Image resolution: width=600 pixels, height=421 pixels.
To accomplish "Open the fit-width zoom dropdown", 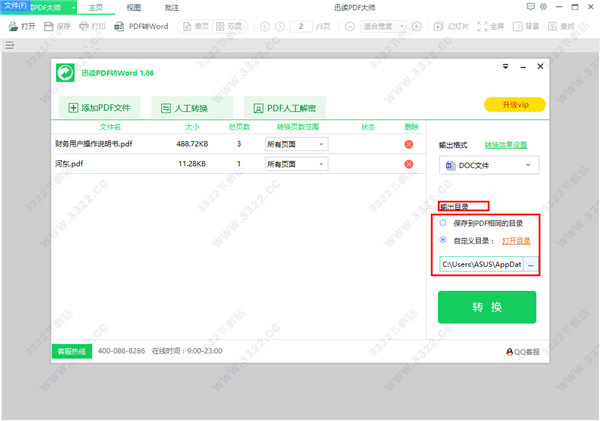I will pos(383,26).
